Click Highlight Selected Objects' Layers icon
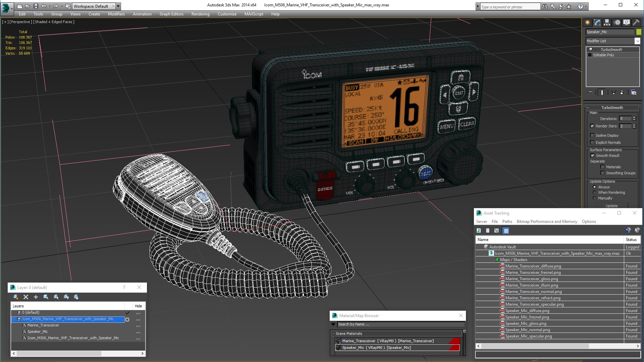644x362 pixels. 56,297
